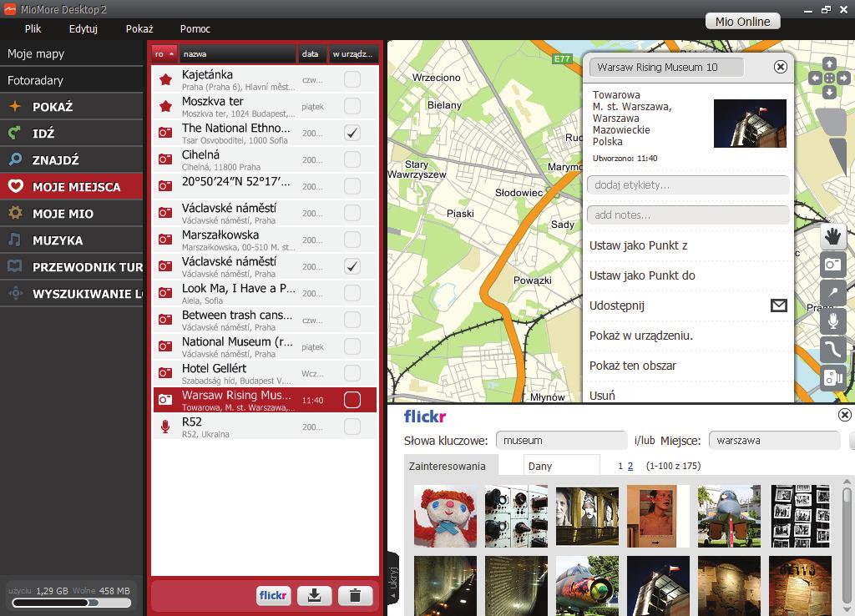Click the Miejsce 'warszawa' field
This screenshot has height=616, width=855.
(x=774, y=441)
